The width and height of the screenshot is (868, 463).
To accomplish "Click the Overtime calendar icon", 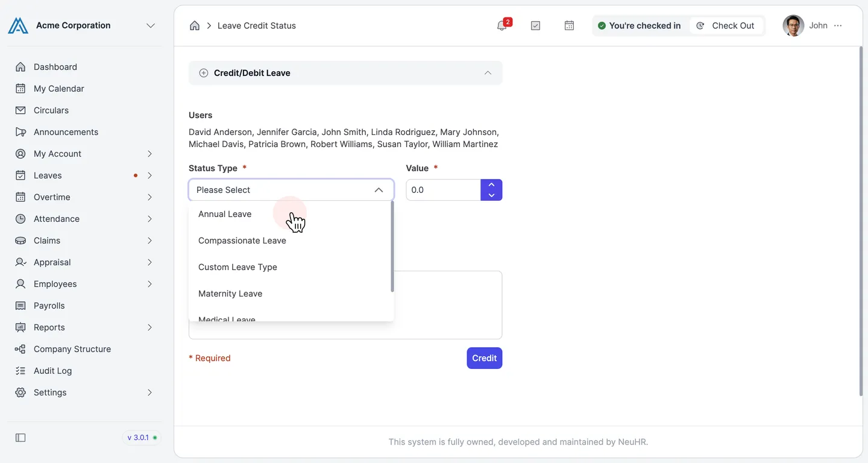I will [20, 197].
